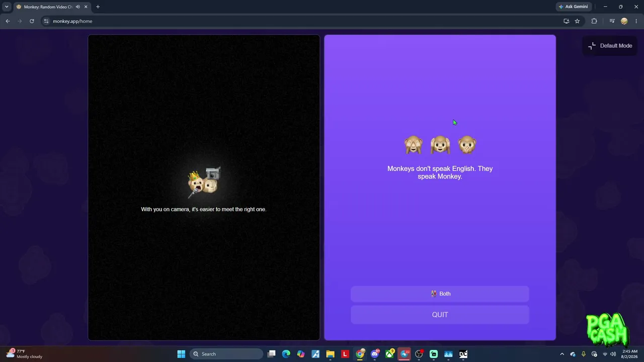This screenshot has height=362, width=644.
Task: Open the red L app on taskbar
Action: (x=345, y=354)
